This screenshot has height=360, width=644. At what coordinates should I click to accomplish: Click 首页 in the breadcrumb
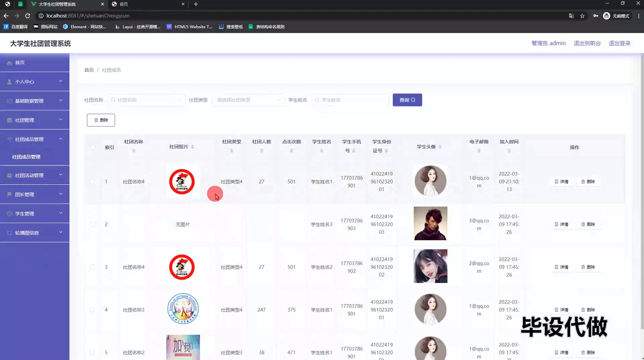[x=89, y=70]
